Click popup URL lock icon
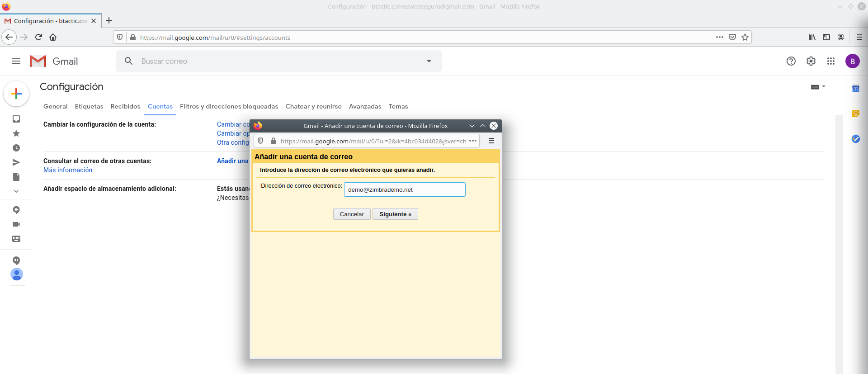 274,141
